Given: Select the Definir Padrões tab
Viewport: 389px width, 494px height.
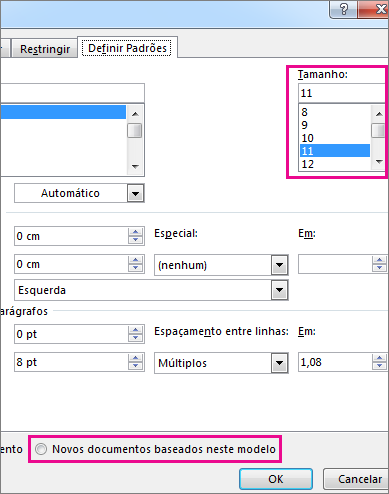Looking at the screenshot, I should pyautogui.click(x=127, y=48).
